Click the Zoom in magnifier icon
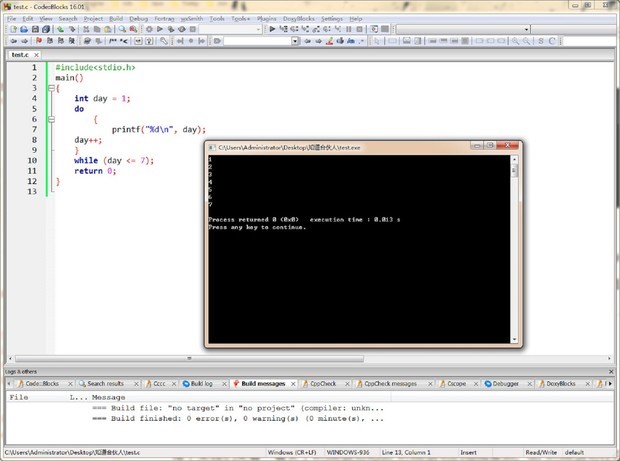 (515, 41)
